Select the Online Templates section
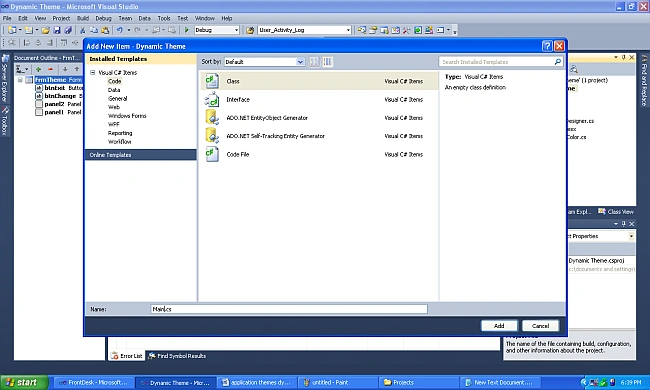The image size is (650, 390). click(x=141, y=155)
